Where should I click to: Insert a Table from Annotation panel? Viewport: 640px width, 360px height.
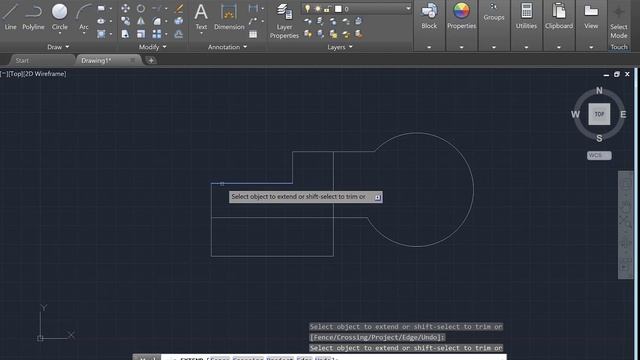point(253,34)
